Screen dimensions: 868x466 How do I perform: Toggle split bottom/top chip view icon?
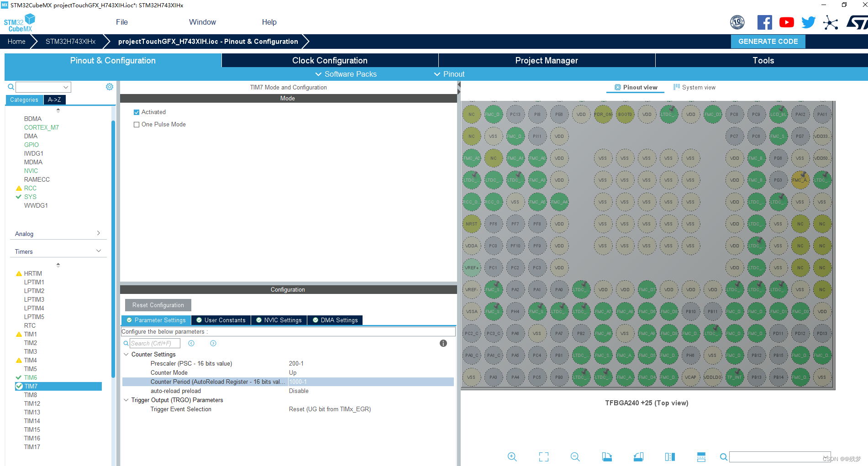pyautogui.click(x=701, y=456)
